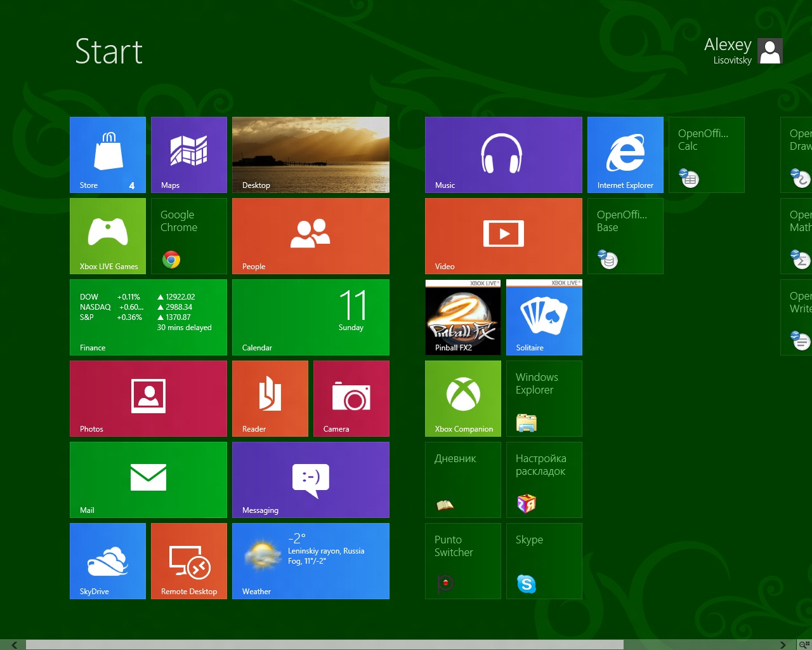This screenshot has width=812, height=650.
Task: Open OpenOffice Base tile
Action: click(x=625, y=236)
